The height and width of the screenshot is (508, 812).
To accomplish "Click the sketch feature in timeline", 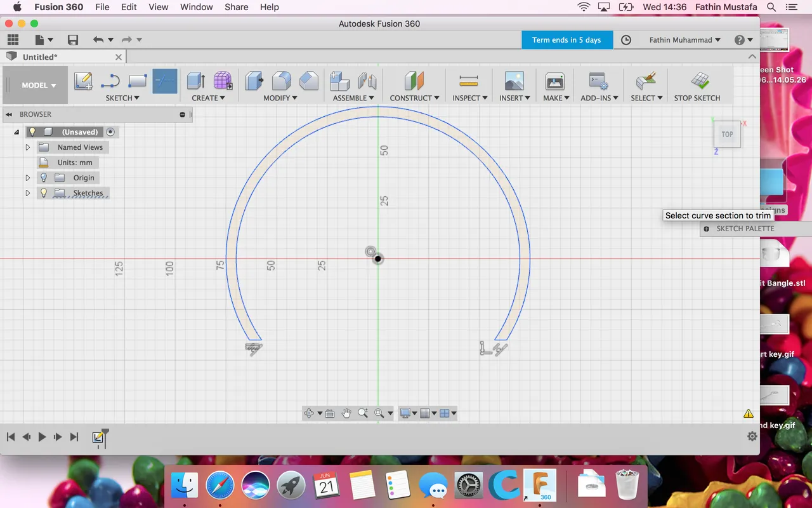I will pos(98,438).
